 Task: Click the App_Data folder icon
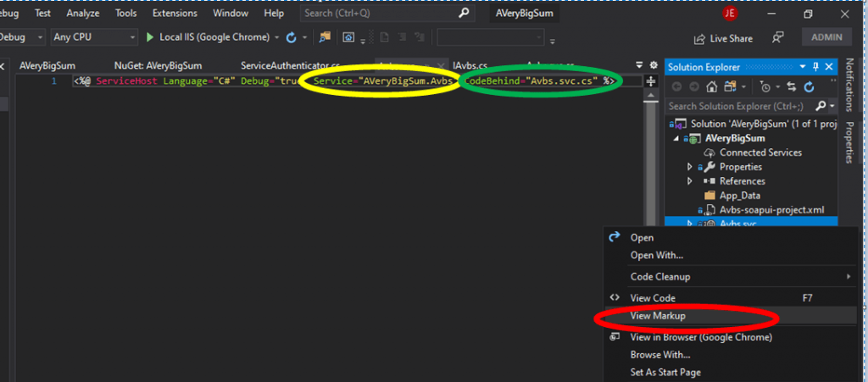pos(709,196)
